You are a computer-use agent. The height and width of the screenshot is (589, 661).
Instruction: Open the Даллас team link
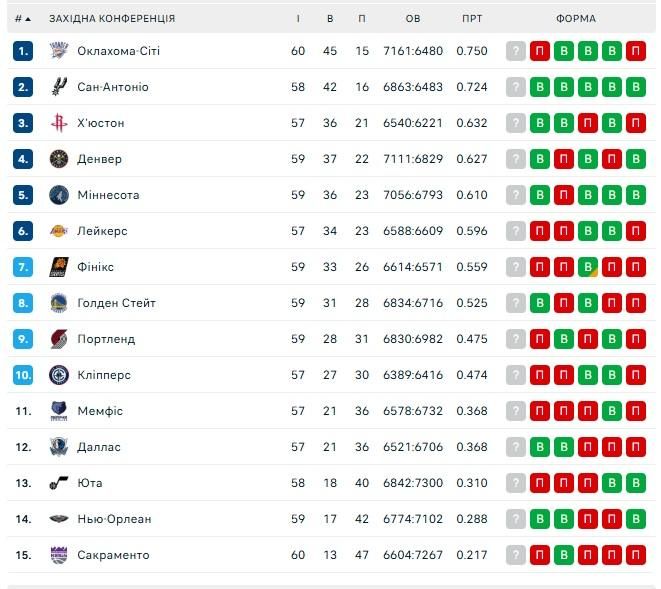pos(98,447)
